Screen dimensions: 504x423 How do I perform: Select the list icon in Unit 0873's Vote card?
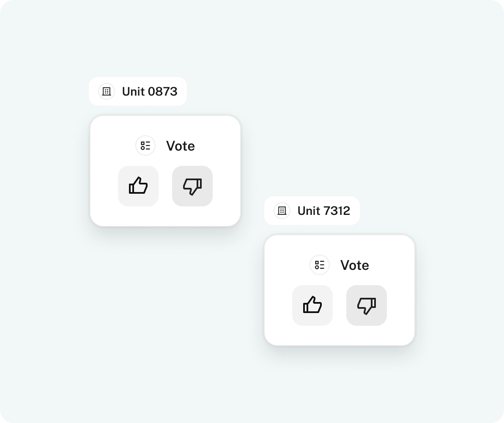[x=145, y=146]
